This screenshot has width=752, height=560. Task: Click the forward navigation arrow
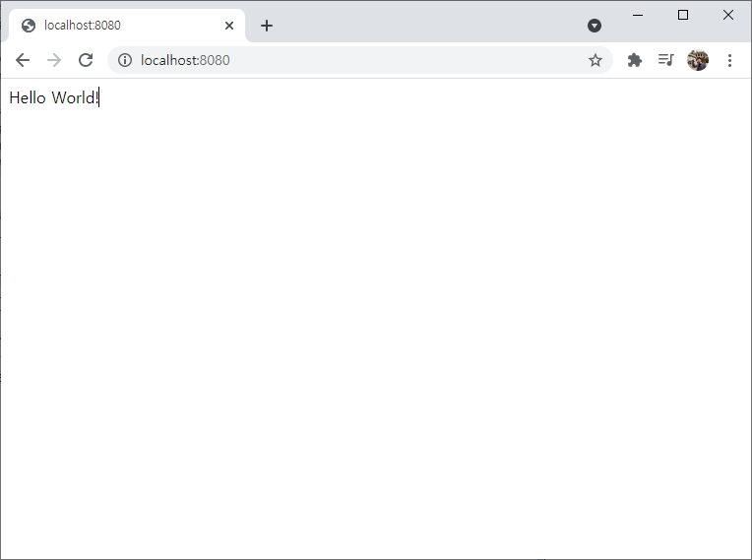coord(54,60)
